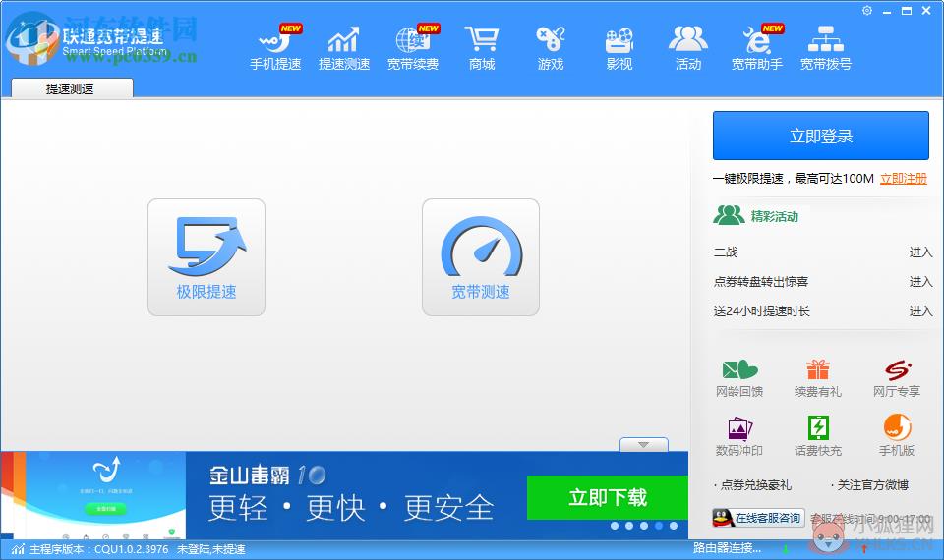Collapse the ad banner with down arrow

click(643, 444)
